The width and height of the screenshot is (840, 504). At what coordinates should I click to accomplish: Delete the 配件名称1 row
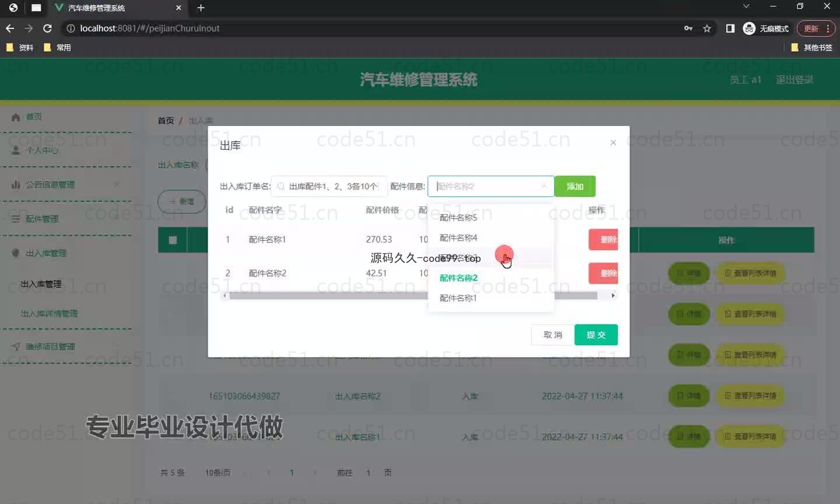coord(604,239)
